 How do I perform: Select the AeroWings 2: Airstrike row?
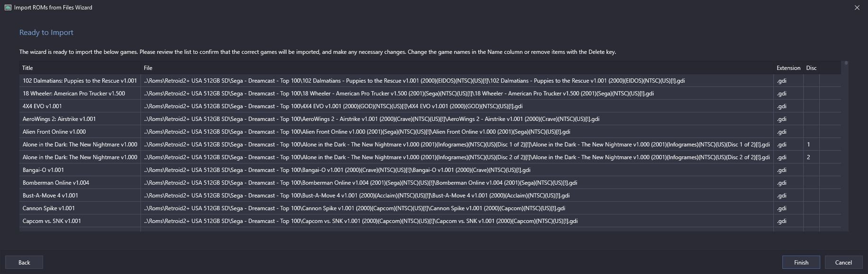pos(430,119)
